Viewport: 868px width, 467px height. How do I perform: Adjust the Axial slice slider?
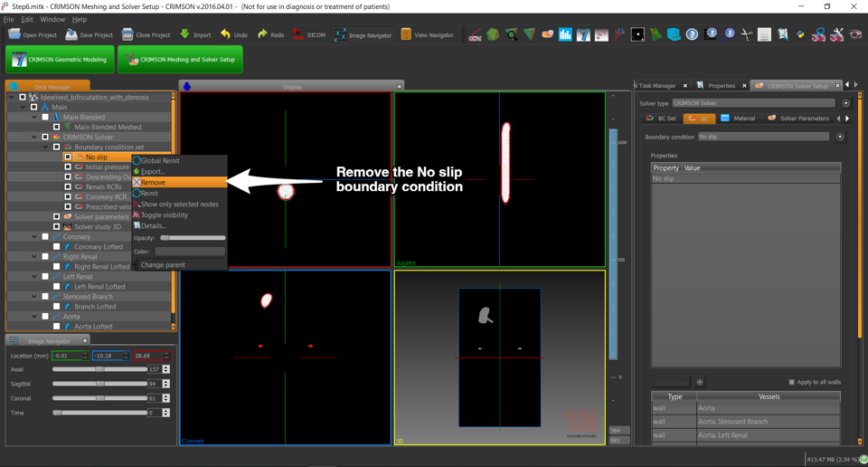tap(99, 369)
